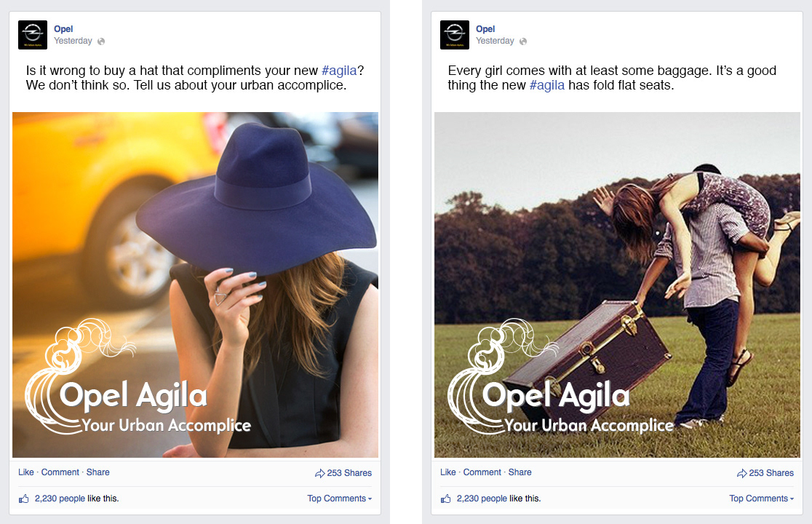Screen dimensions: 812x524
Task: Click Opel profile logo on left post
Action: (33, 35)
